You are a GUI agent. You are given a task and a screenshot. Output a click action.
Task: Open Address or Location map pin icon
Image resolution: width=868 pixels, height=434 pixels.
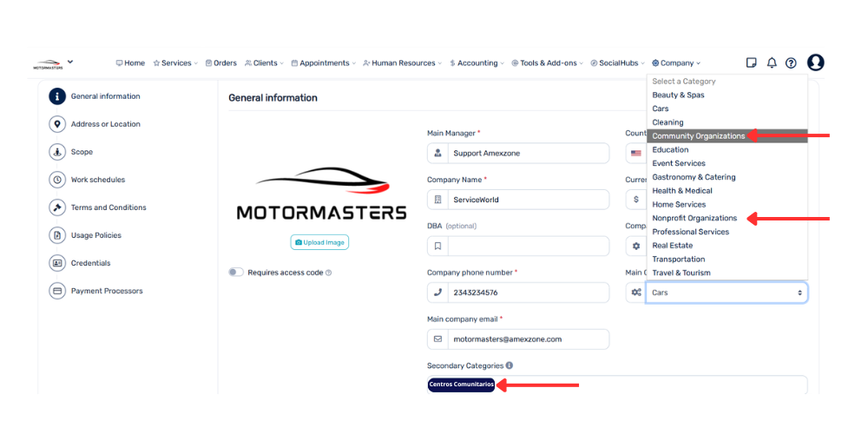[x=57, y=124]
